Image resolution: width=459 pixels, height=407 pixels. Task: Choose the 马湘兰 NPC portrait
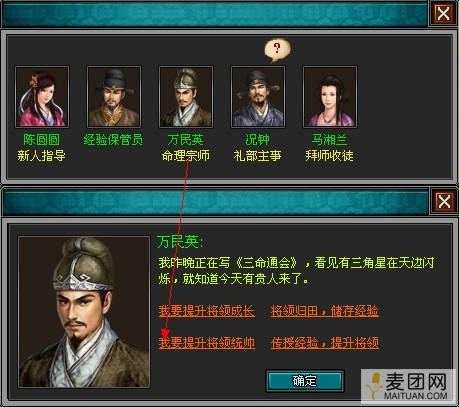click(330, 97)
